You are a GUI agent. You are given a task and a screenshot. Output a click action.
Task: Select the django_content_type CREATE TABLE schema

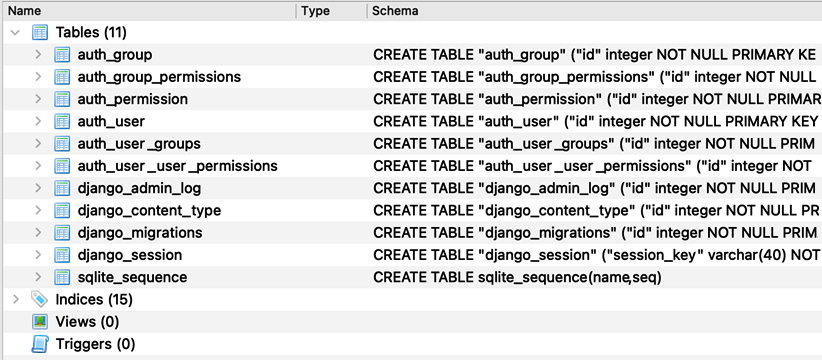596,211
